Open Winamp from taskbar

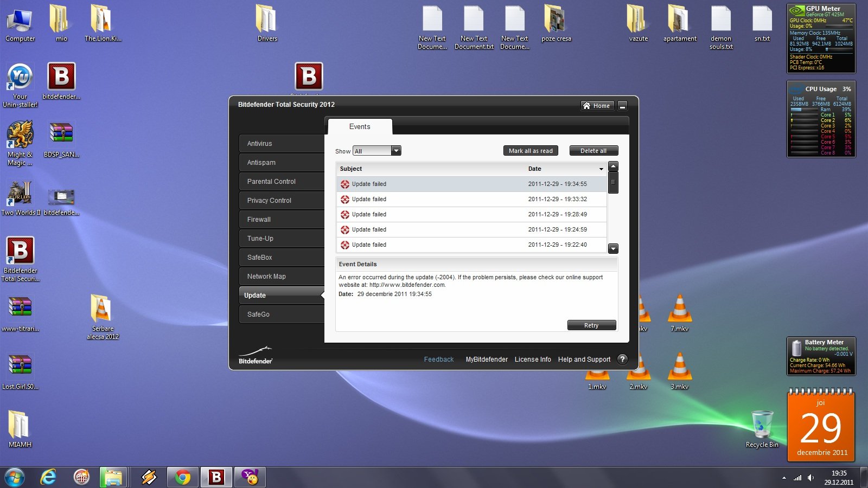149,477
